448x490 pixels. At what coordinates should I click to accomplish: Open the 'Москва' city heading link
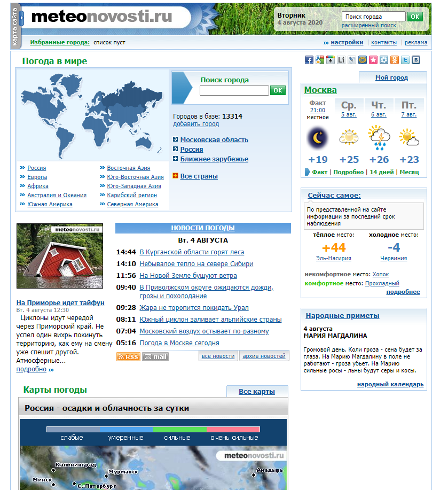[320, 90]
